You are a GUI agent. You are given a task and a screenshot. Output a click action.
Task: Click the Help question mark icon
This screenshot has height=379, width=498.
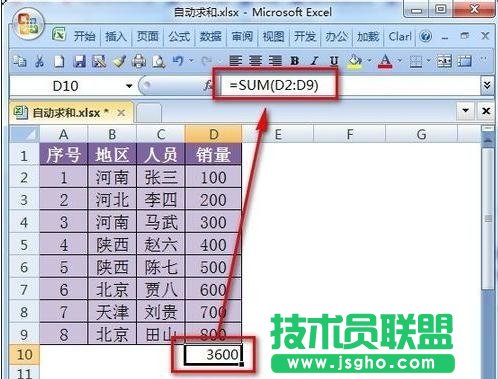(x=426, y=36)
